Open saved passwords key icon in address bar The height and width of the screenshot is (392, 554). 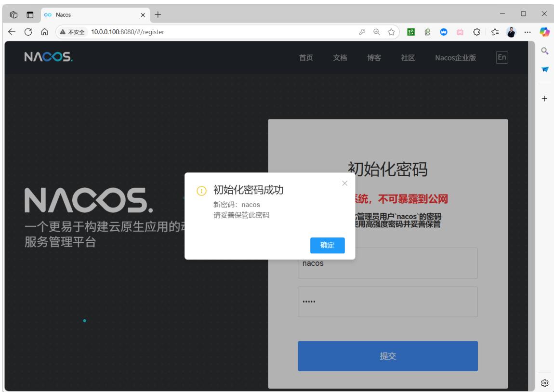(362, 32)
